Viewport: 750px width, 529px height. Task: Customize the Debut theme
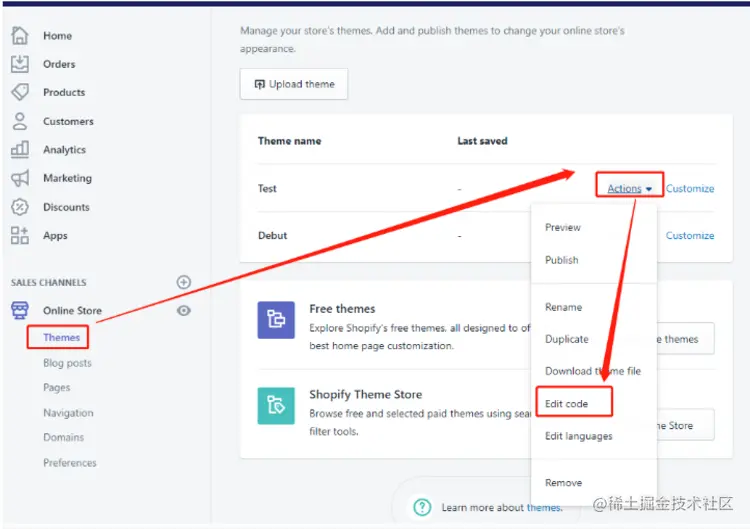pyautogui.click(x=690, y=235)
